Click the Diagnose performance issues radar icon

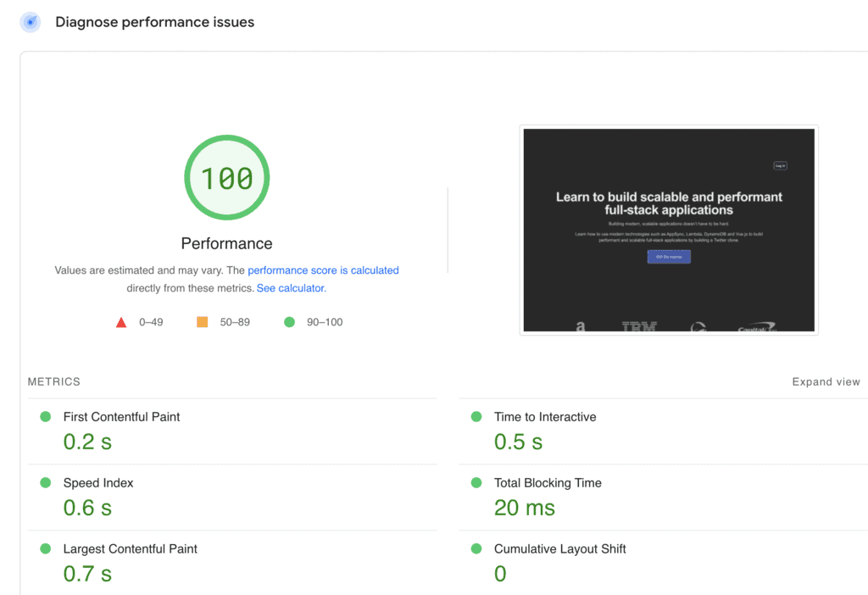pyautogui.click(x=31, y=22)
